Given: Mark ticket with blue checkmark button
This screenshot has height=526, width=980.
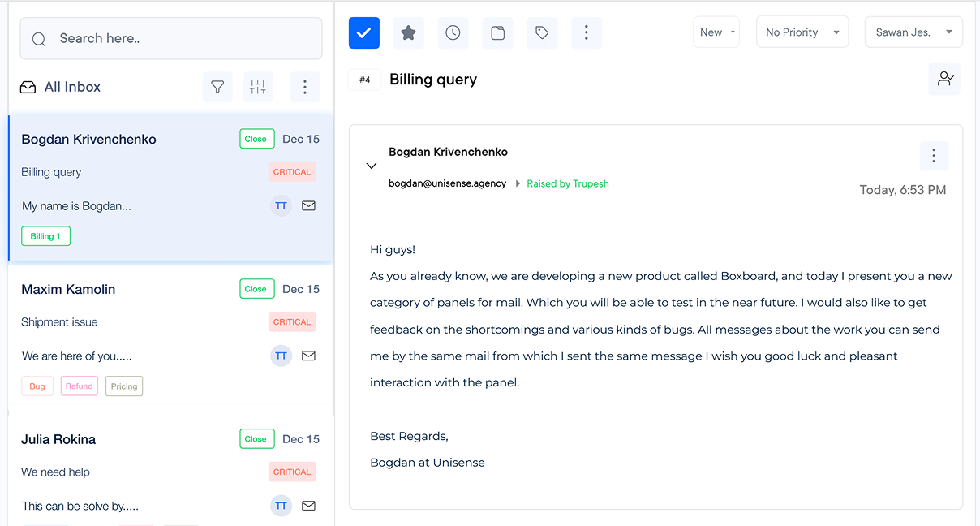Looking at the screenshot, I should (364, 32).
